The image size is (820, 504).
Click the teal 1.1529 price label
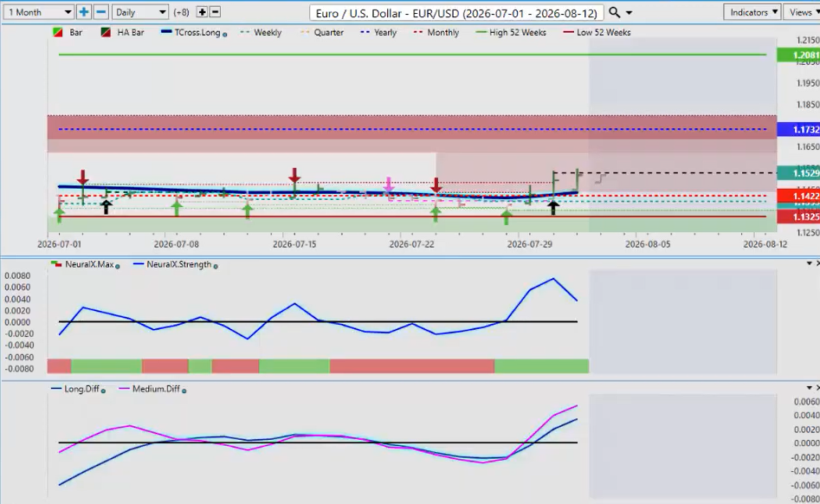[798, 173]
